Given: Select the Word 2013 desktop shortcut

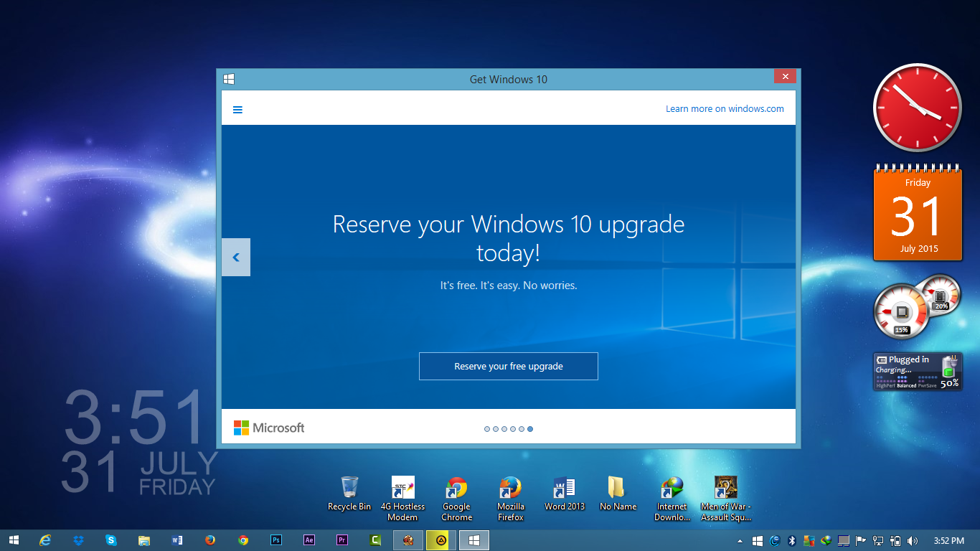Looking at the screenshot, I should coord(565,494).
